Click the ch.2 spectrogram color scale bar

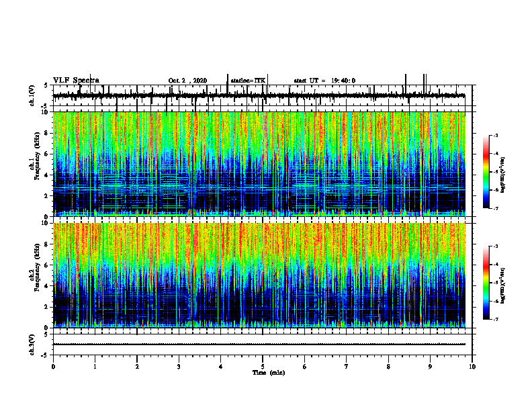coord(486,283)
